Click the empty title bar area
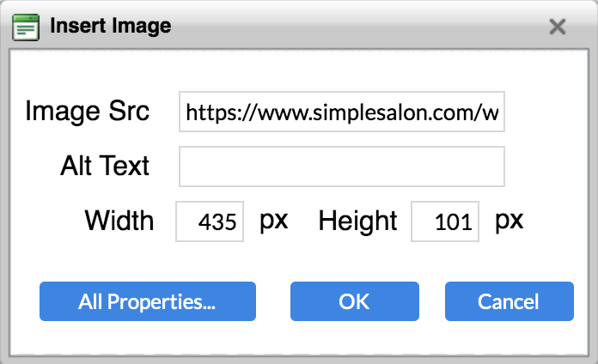Viewport: 598px width, 364px height. coord(358,26)
